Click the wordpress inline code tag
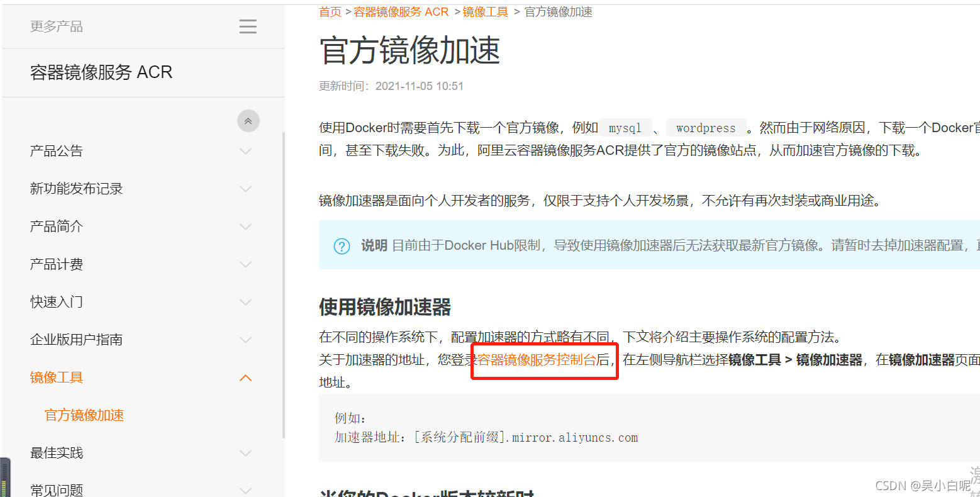 706,128
